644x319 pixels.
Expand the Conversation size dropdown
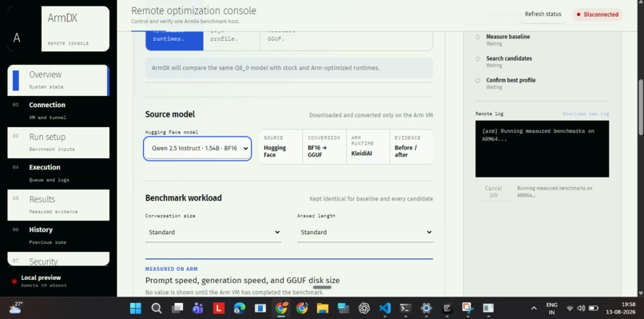(x=213, y=233)
